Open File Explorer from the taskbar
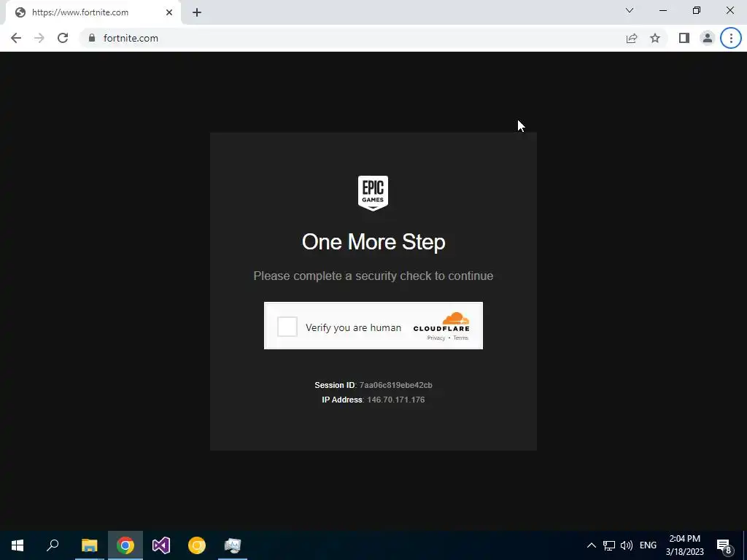The image size is (747, 560). pos(89,545)
